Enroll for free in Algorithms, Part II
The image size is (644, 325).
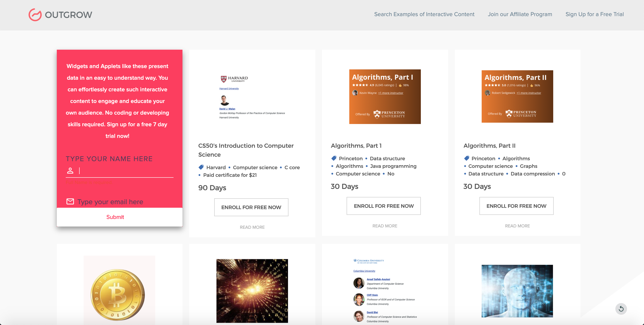tap(516, 206)
